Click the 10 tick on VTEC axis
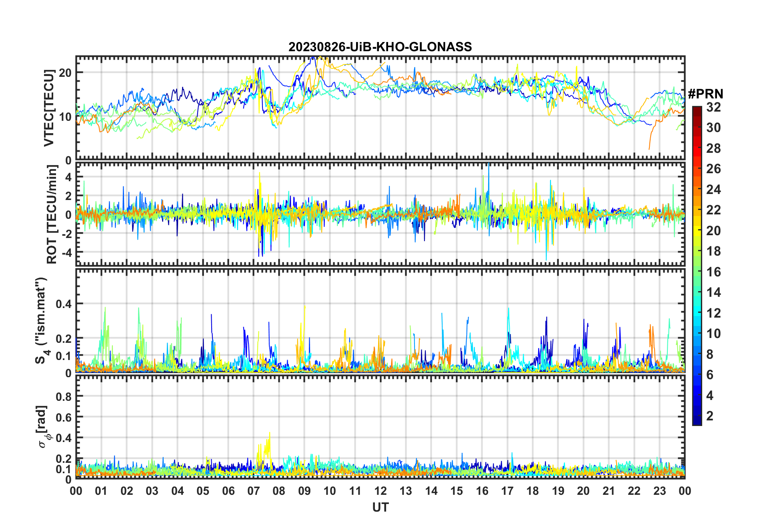Screen dimensions: 761x532 (x=65, y=117)
